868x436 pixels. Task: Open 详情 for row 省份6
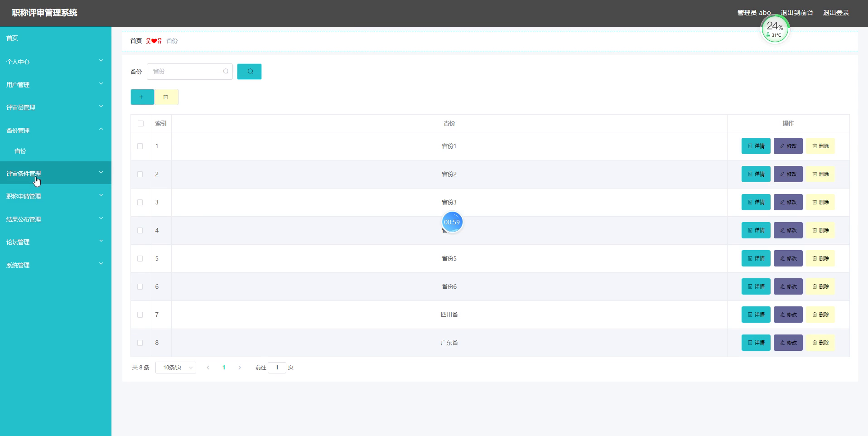(756, 286)
